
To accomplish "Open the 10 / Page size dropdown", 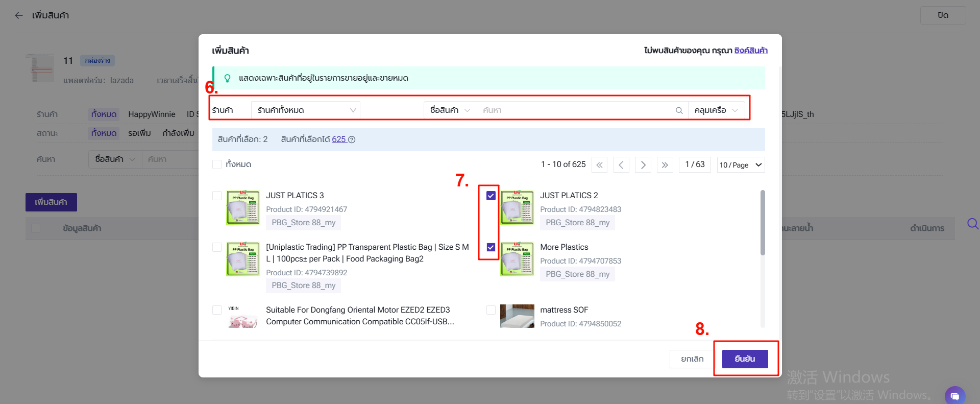I will click(x=741, y=165).
